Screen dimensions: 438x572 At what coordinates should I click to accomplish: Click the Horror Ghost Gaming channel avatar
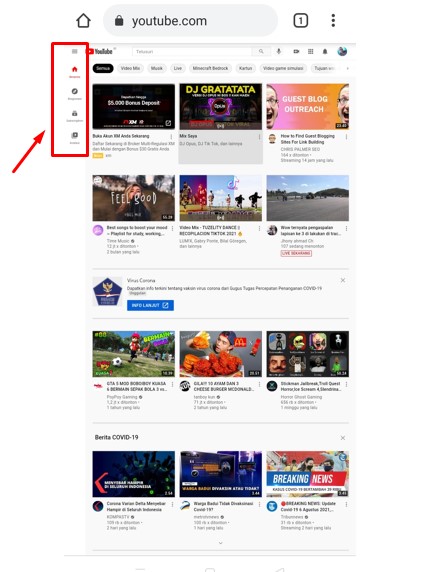click(272, 386)
